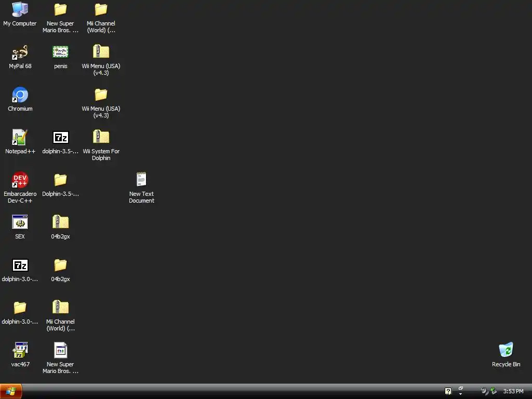Select the zipped Mii Channel (World) archive

point(60,308)
